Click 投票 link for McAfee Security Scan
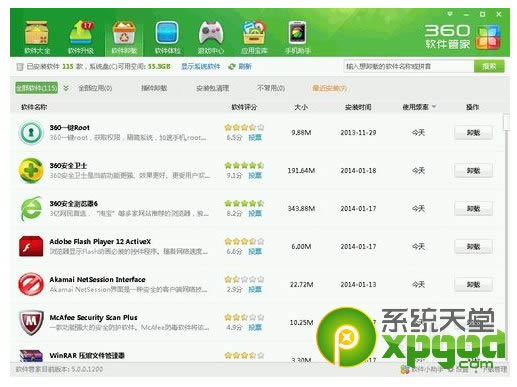 point(255,327)
